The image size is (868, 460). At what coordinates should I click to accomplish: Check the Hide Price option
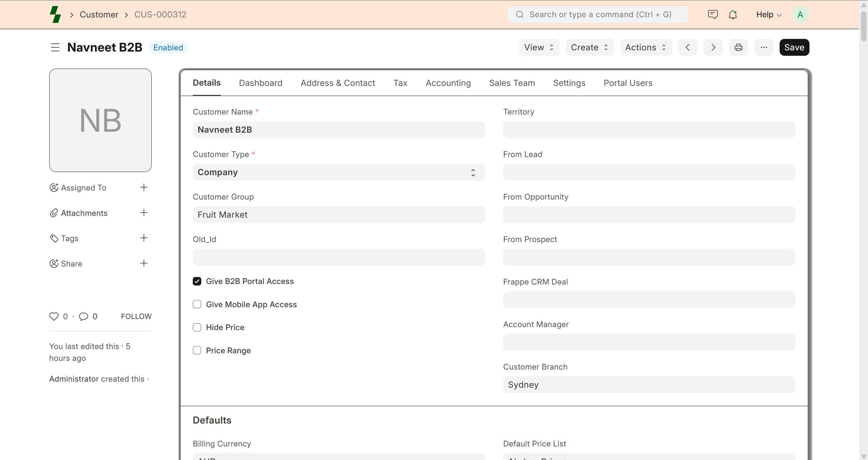click(197, 327)
